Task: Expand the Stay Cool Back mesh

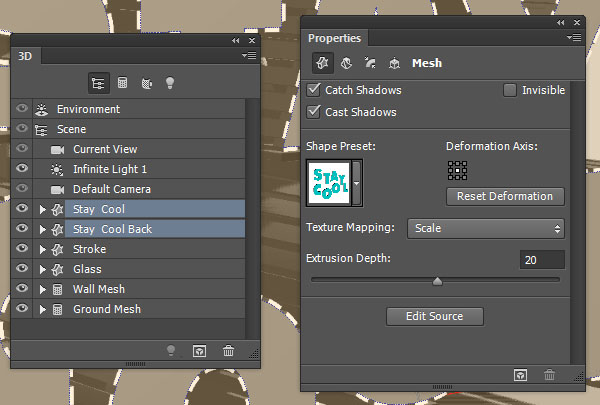Action: 42,229
